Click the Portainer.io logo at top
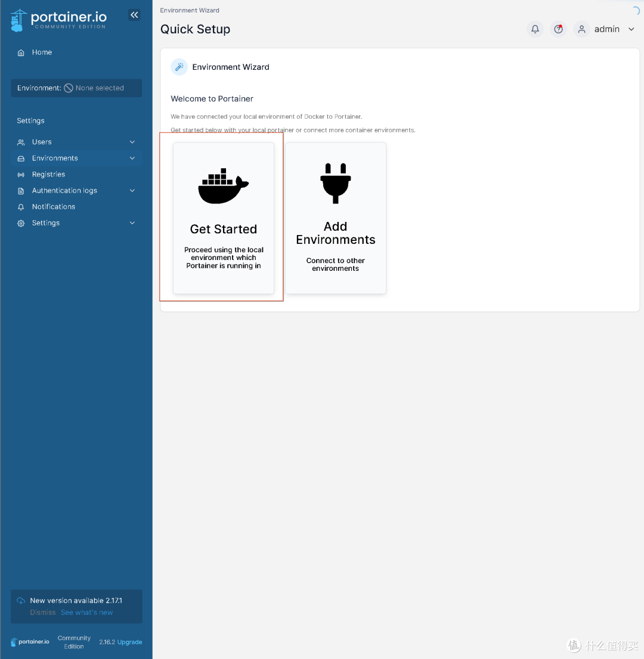Image resolution: width=644 pixels, height=659 pixels. (58, 19)
